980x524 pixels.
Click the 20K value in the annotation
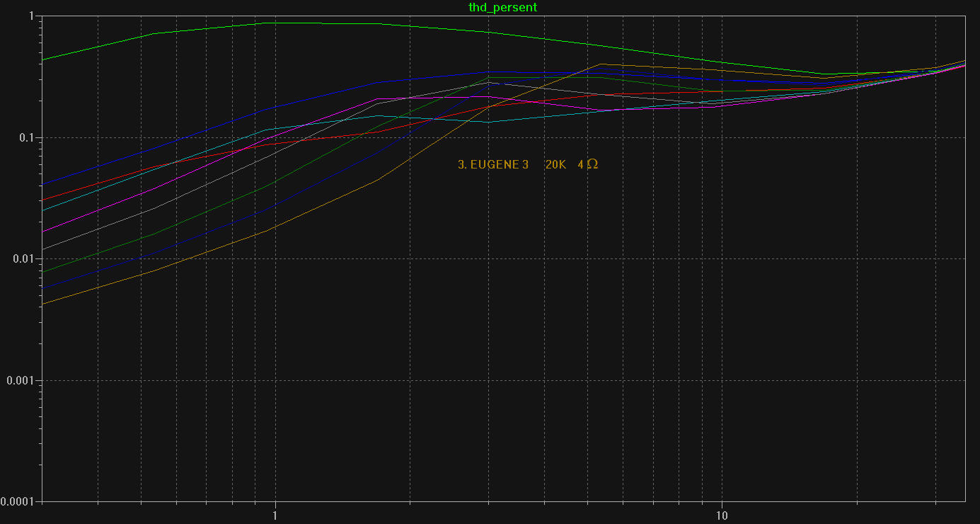pyautogui.click(x=555, y=164)
